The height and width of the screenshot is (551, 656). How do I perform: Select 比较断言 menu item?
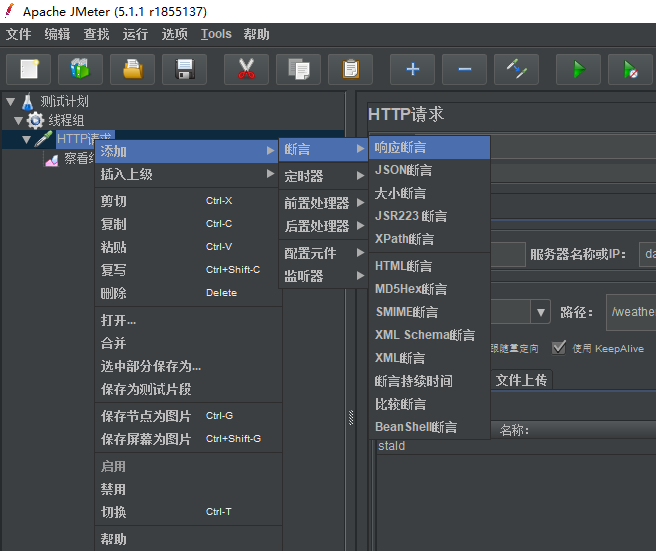429,404
